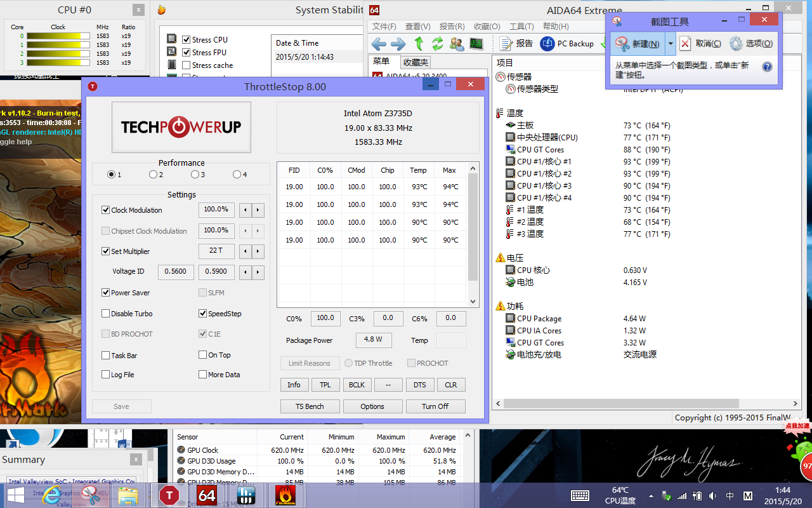
Task: Increase Clock Modulation with right arrow
Action: click(258, 210)
